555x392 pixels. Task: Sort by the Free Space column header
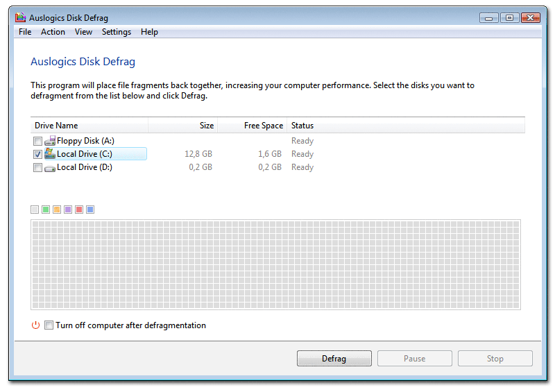(x=252, y=126)
